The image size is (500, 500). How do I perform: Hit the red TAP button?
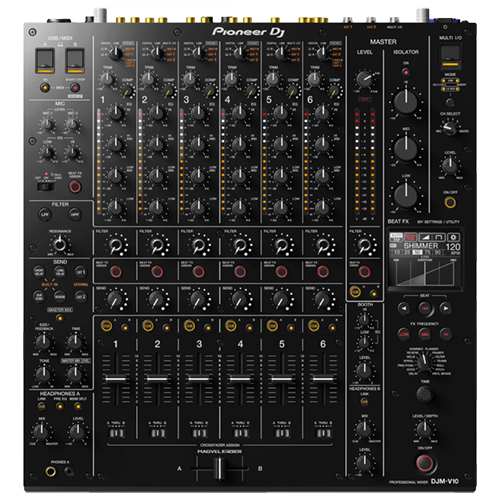click(x=425, y=308)
